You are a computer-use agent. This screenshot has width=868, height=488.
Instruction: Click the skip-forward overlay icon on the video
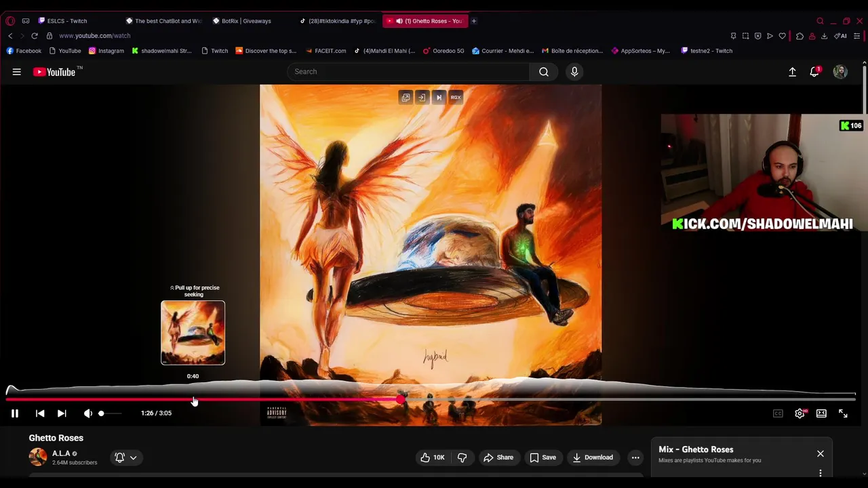pos(439,97)
